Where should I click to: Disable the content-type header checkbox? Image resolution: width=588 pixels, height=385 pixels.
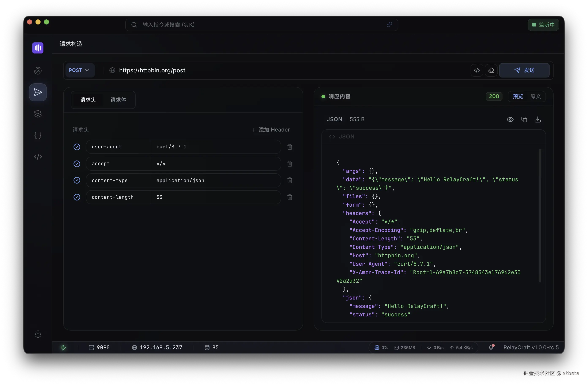pos(77,180)
